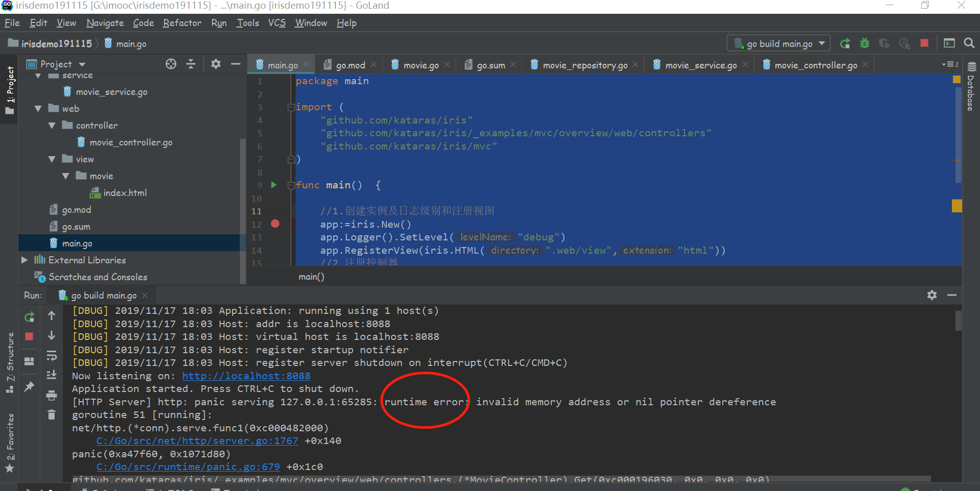980x491 pixels.
Task: Switch to movie_service.go editor tab
Action: point(701,65)
